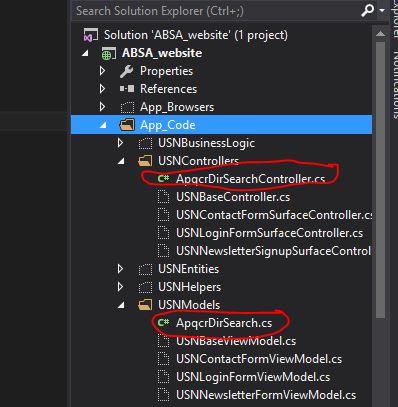
Task: Collapse the USNControllers folder
Action: click(121, 161)
